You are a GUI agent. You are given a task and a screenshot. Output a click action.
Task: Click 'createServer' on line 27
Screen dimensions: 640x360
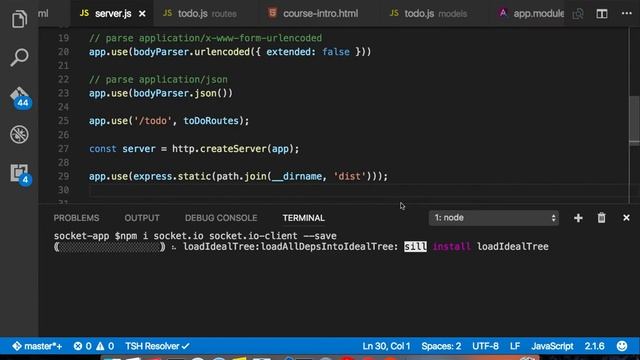[x=233, y=149]
